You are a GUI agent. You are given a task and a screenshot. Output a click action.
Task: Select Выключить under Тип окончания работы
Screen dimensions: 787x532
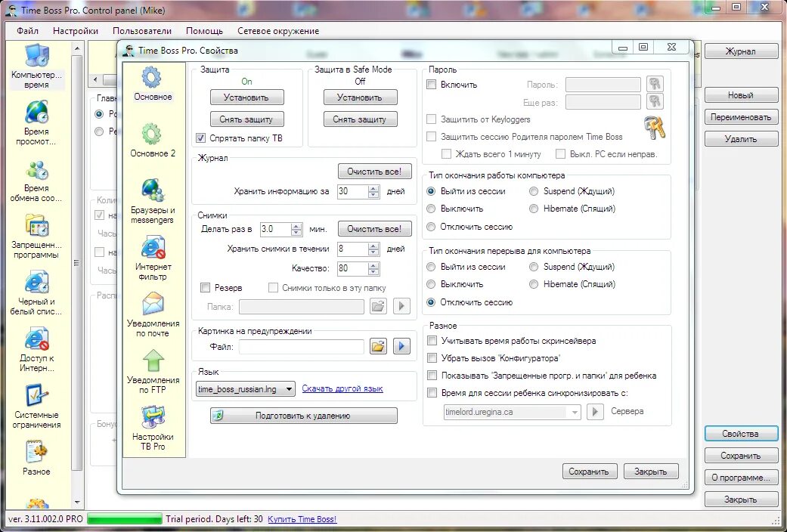click(431, 209)
